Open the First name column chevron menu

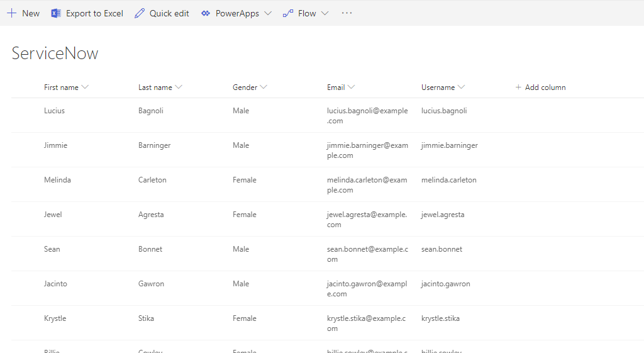point(85,87)
